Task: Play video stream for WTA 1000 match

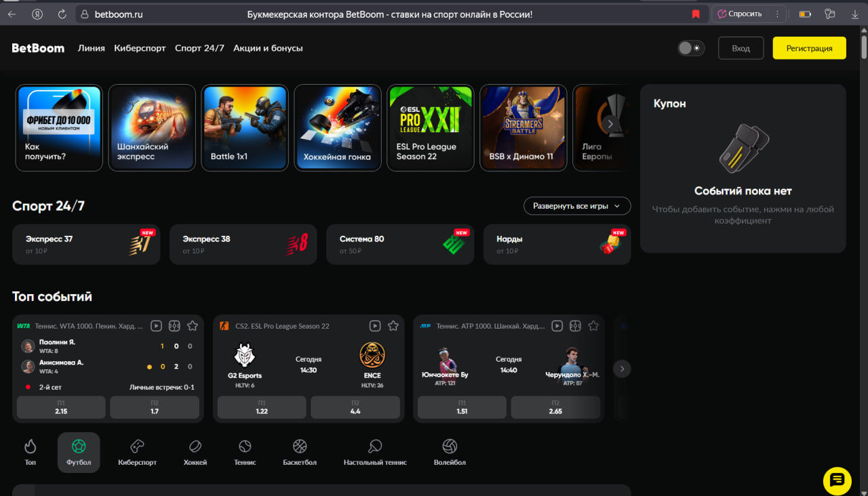Action: click(156, 326)
